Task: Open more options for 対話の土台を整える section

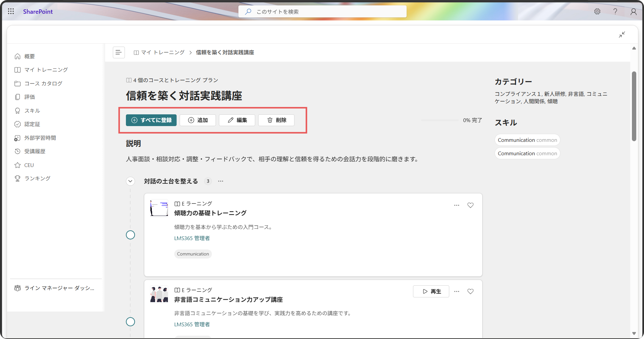Action: [221, 181]
